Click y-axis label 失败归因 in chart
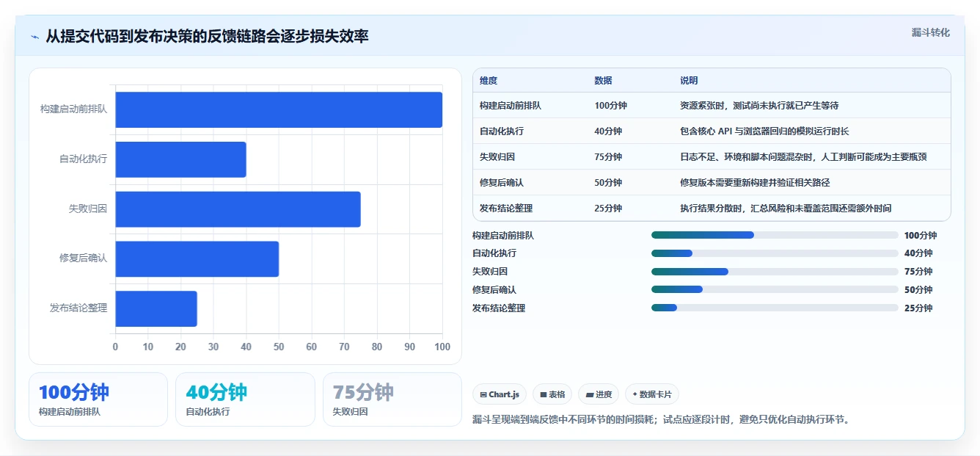This screenshot has width=980, height=456. coord(88,209)
